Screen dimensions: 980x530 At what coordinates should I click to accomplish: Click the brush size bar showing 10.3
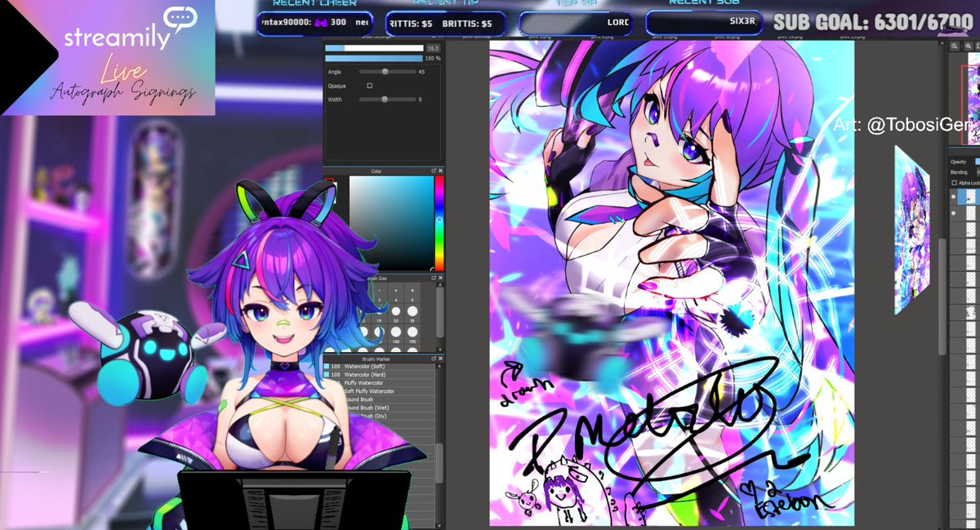point(374,48)
